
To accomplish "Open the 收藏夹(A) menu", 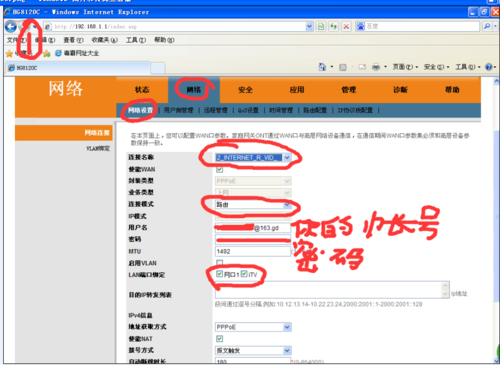I will (104, 40).
